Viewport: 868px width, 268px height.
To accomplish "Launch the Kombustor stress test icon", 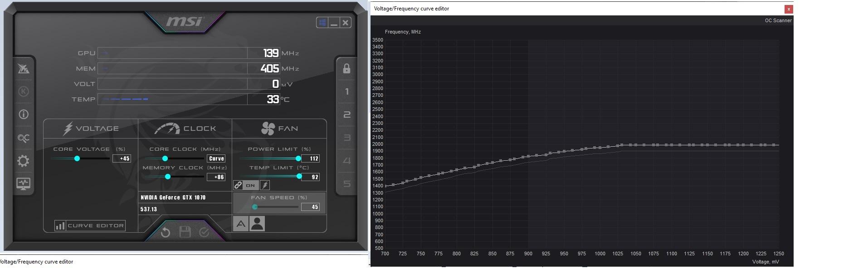I will click(24, 91).
